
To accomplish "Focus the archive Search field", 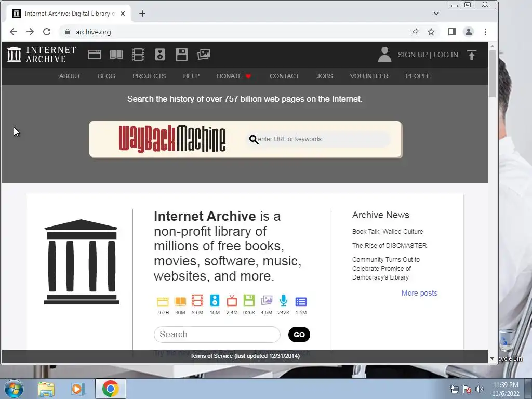I will [x=217, y=335].
